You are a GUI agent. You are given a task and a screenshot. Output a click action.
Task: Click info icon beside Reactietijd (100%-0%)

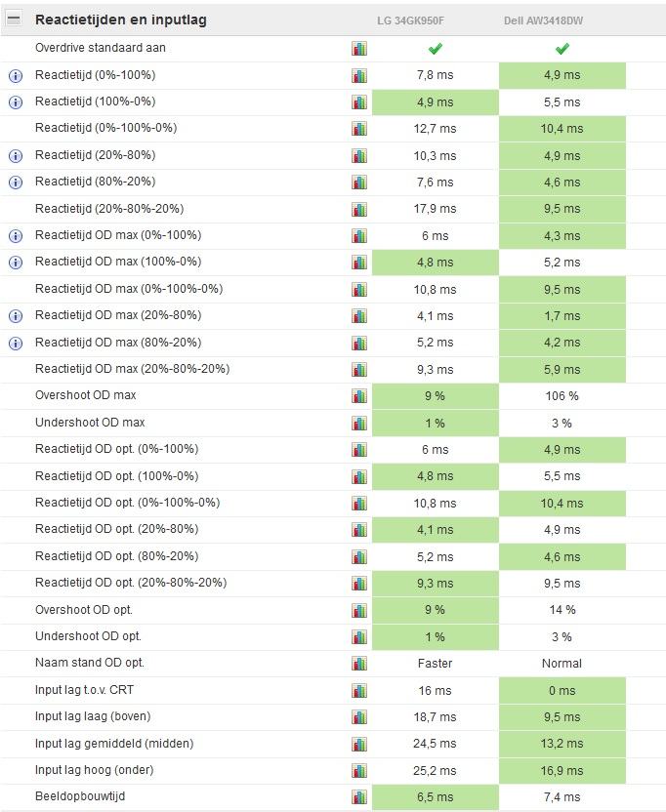pos(16,102)
